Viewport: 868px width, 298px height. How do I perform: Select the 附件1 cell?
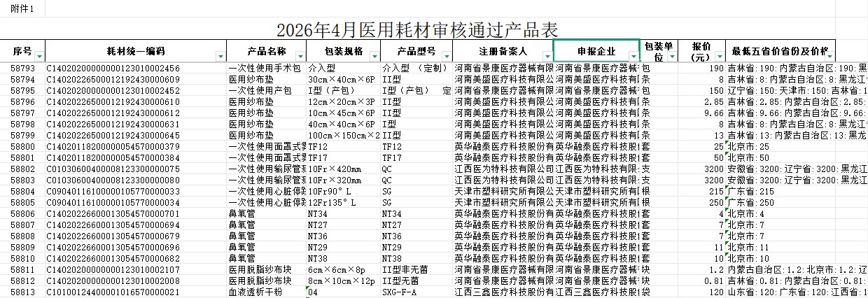tap(22, 8)
